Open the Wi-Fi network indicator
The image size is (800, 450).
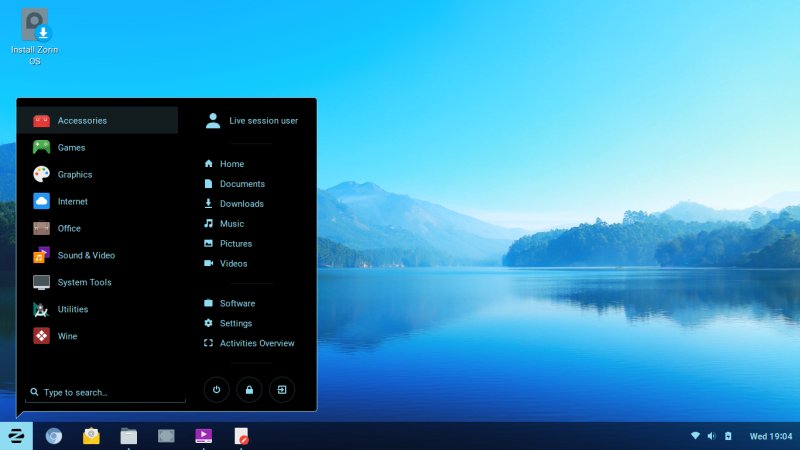(695, 436)
